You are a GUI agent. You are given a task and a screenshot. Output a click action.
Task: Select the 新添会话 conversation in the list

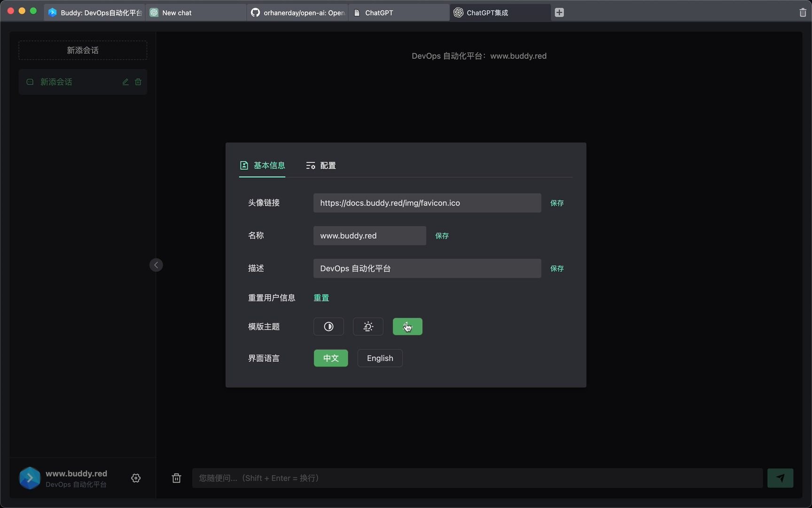click(x=83, y=82)
